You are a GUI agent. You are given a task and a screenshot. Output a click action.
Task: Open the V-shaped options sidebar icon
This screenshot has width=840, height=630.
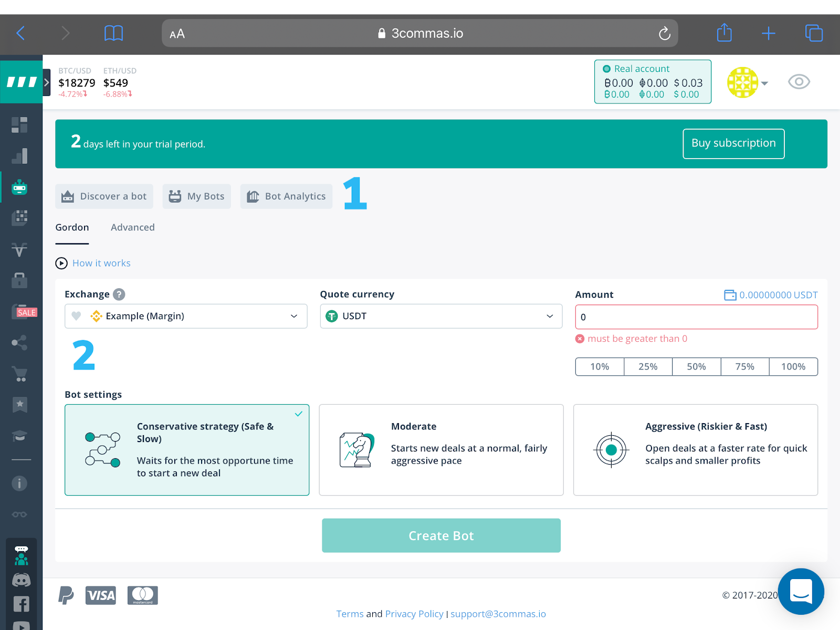19,249
